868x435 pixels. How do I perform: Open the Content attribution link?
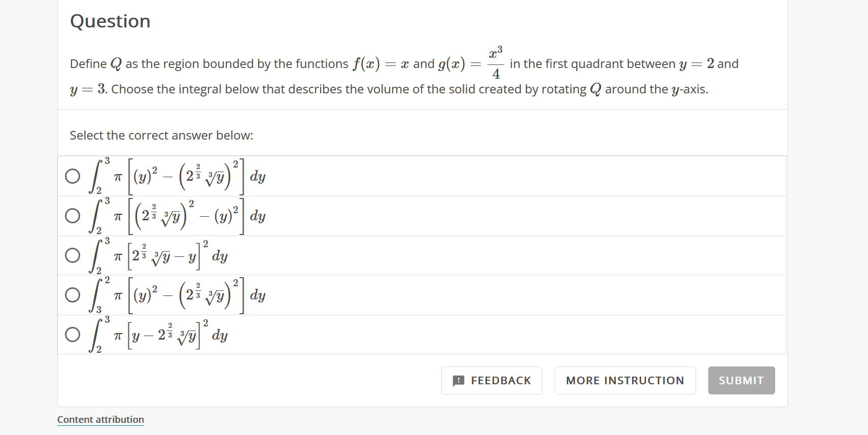tap(100, 419)
